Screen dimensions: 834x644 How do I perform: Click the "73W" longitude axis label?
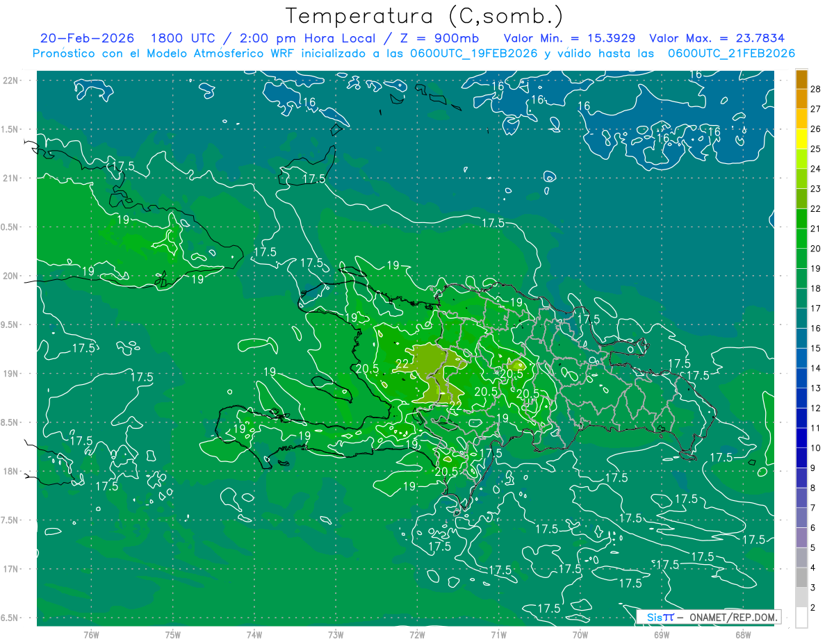336,634
